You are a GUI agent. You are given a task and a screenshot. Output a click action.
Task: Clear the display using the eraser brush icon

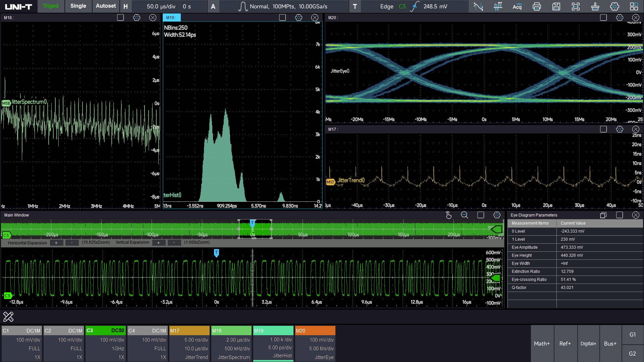click(x=595, y=6)
